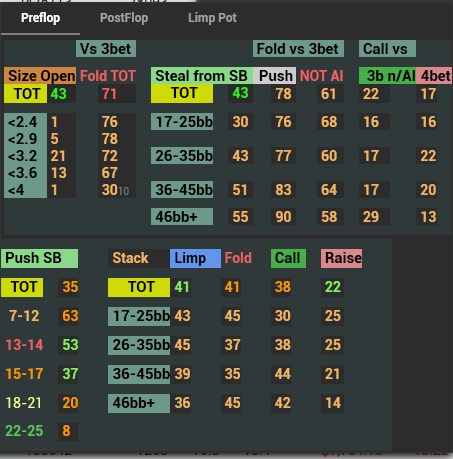Select the Fold TOT label
This screenshot has width=453, height=459.
tap(108, 76)
